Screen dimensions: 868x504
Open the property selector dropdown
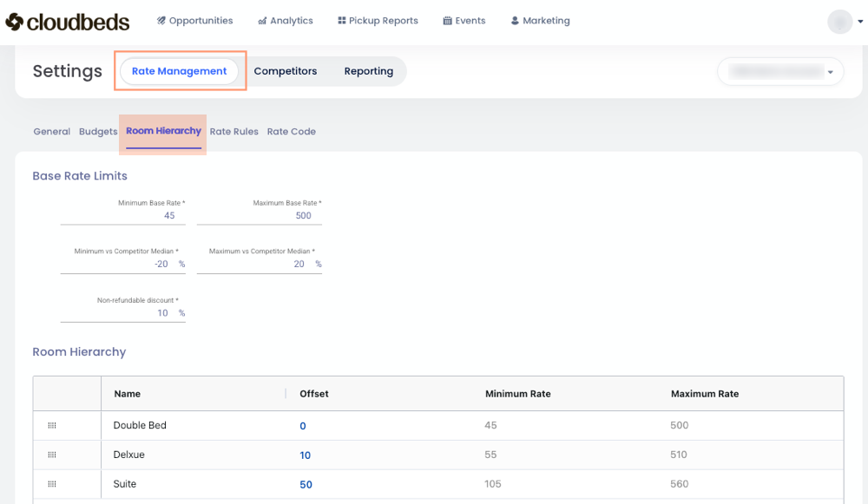780,72
